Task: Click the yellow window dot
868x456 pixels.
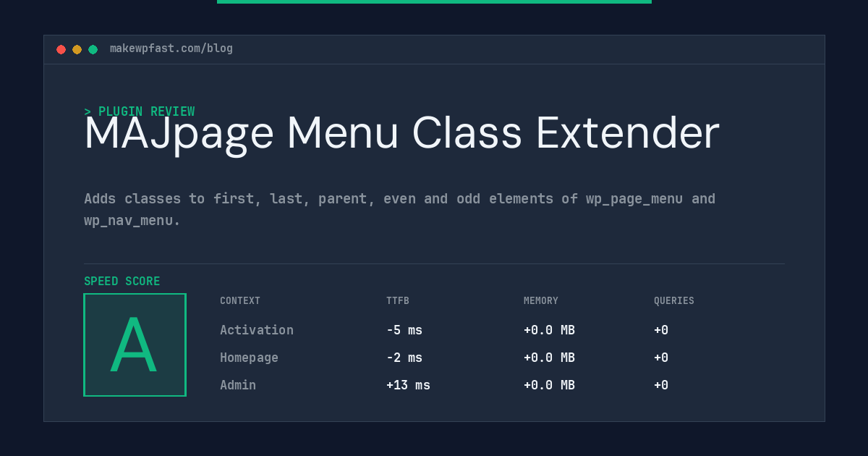Action: [x=77, y=49]
